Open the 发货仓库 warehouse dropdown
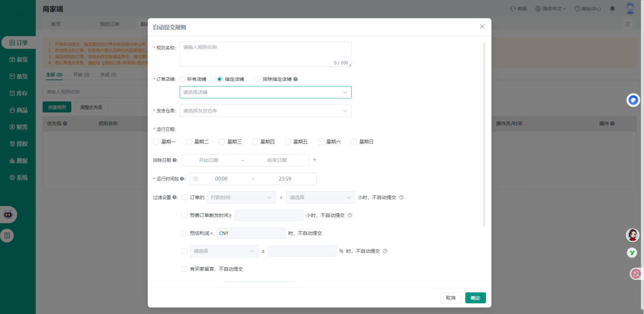The height and width of the screenshot is (314, 644). click(265, 111)
